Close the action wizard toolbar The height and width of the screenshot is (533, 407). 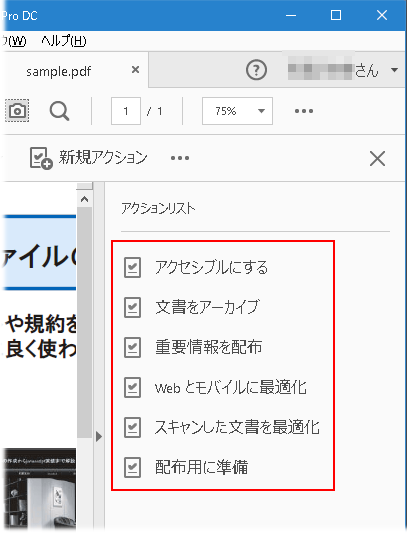(x=377, y=158)
